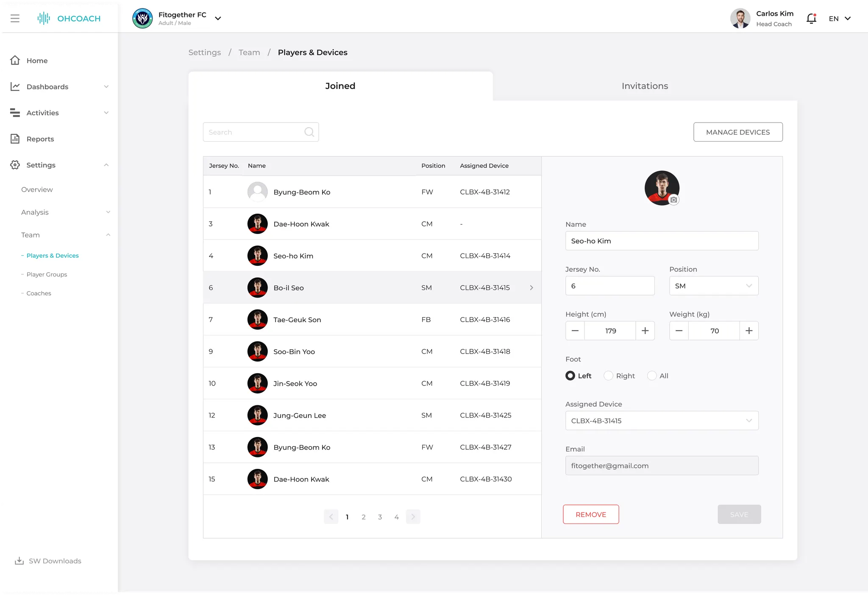This screenshot has width=868, height=596.
Task: Click the REMOVE button
Action: click(x=591, y=514)
